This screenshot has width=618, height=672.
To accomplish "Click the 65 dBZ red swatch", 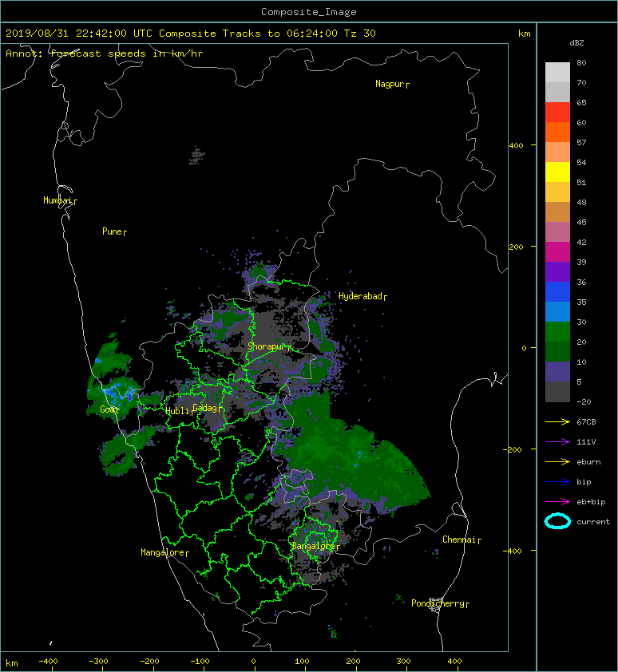I will [x=557, y=113].
